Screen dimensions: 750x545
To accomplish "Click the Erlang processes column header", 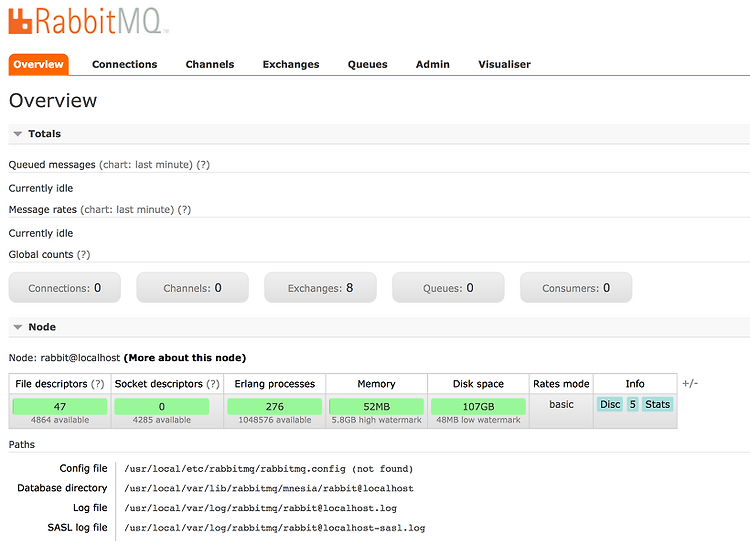I will pos(275,384).
